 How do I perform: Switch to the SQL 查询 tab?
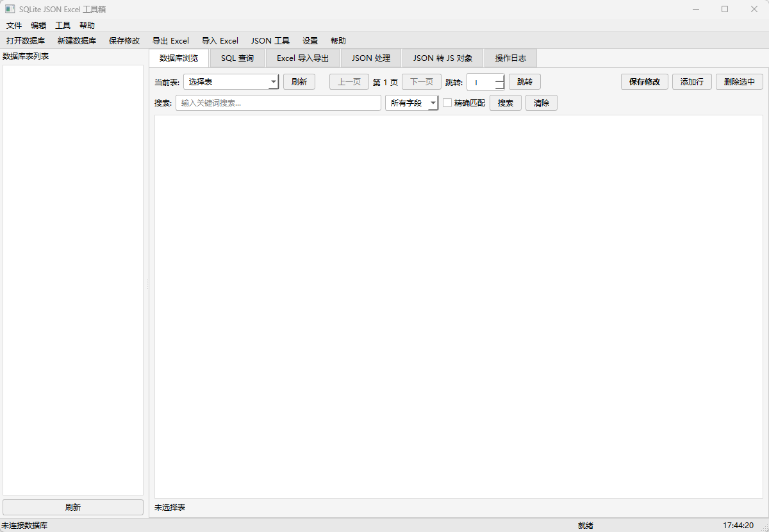[x=237, y=58]
